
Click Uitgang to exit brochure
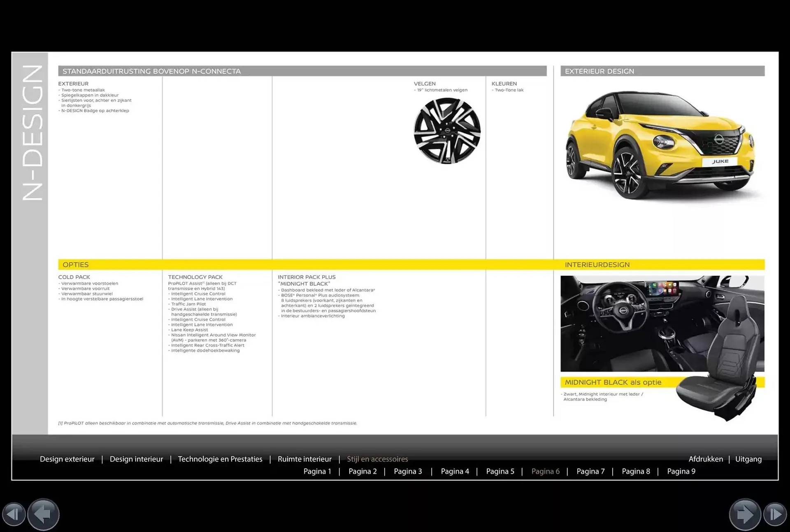[x=748, y=459]
